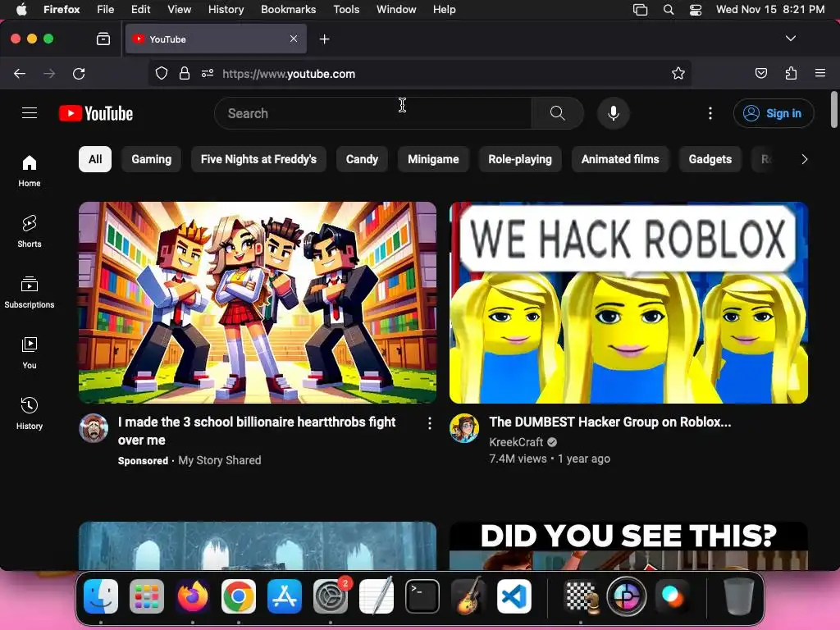Open DID YOU SEE THIS video thumbnail
The image size is (840, 630).
[x=628, y=546]
